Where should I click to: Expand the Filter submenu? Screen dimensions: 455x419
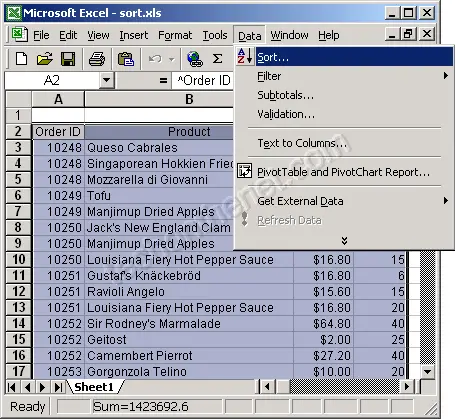344,76
